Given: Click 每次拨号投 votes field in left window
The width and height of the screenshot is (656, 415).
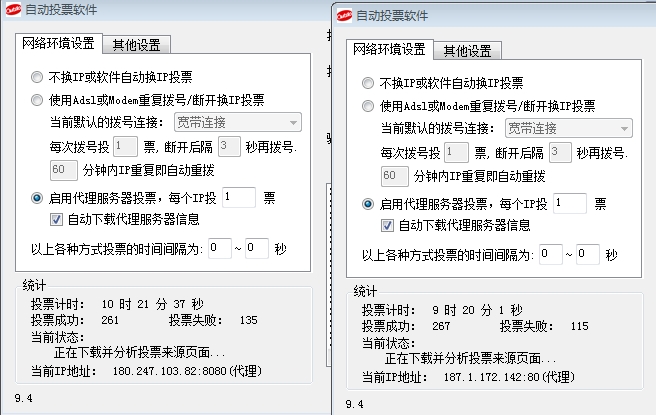Looking at the screenshot, I should [x=125, y=146].
